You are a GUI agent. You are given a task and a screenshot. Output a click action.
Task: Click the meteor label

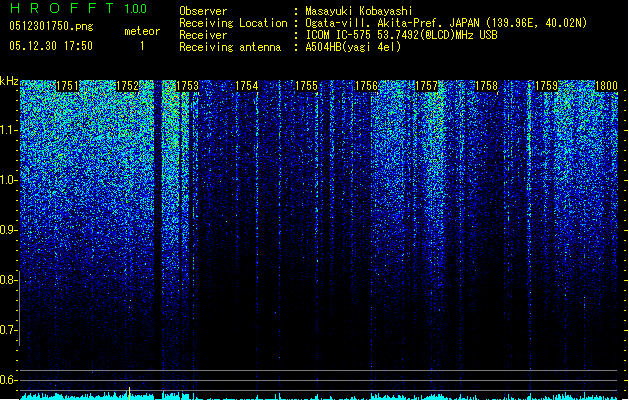(142, 31)
